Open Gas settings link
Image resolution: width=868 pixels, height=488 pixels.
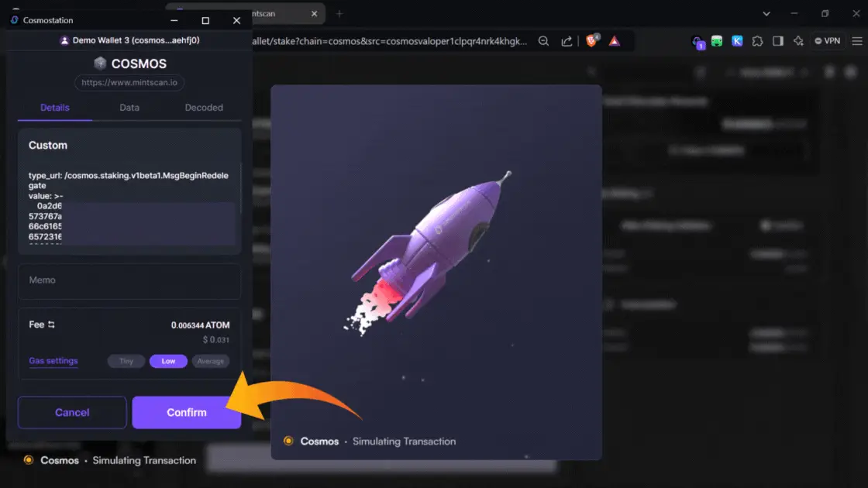click(53, 361)
